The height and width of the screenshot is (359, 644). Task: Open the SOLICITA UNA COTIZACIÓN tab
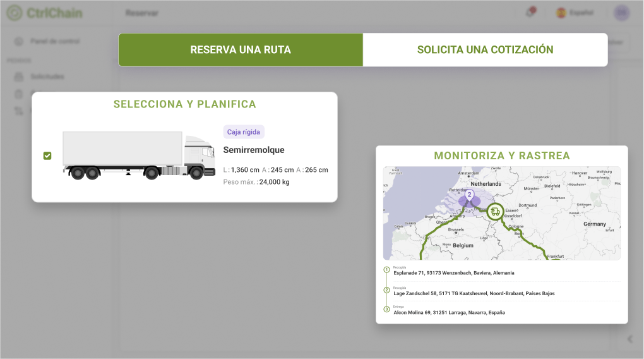point(485,50)
